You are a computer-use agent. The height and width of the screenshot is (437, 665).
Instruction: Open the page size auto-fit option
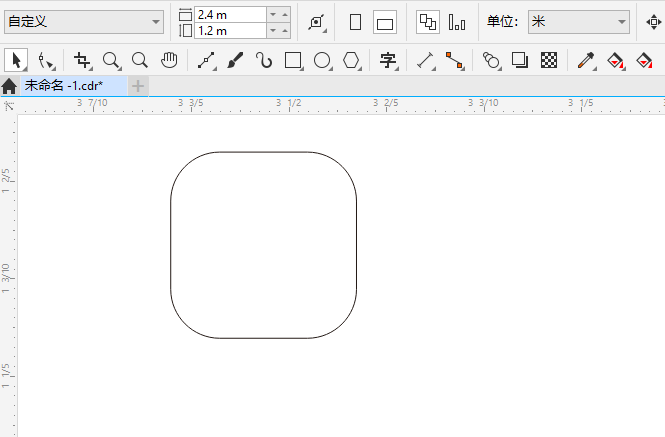(317, 22)
